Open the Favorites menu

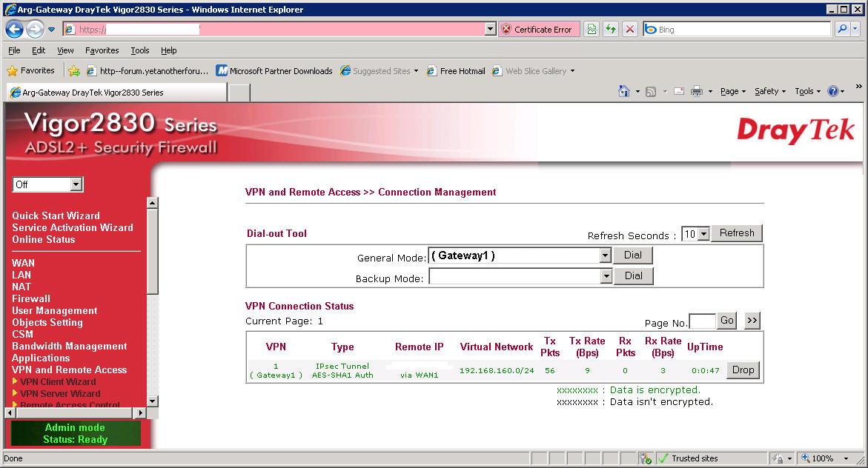pyautogui.click(x=102, y=50)
